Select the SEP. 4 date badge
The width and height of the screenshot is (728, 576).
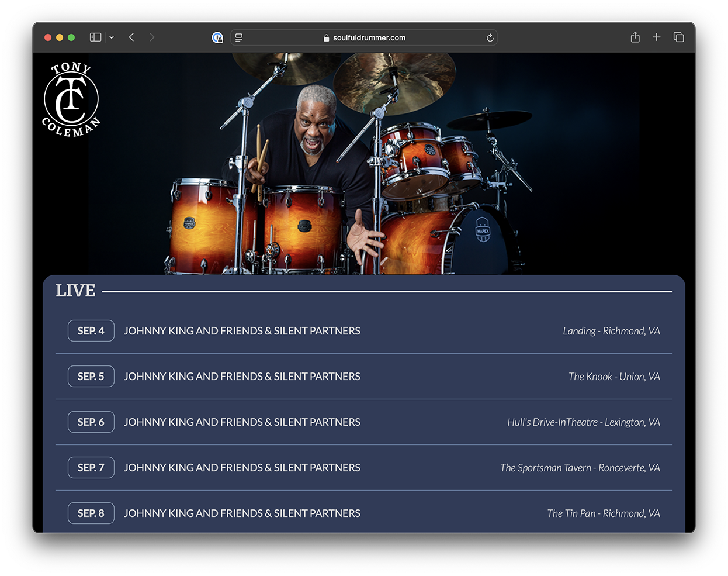pos(91,331)
